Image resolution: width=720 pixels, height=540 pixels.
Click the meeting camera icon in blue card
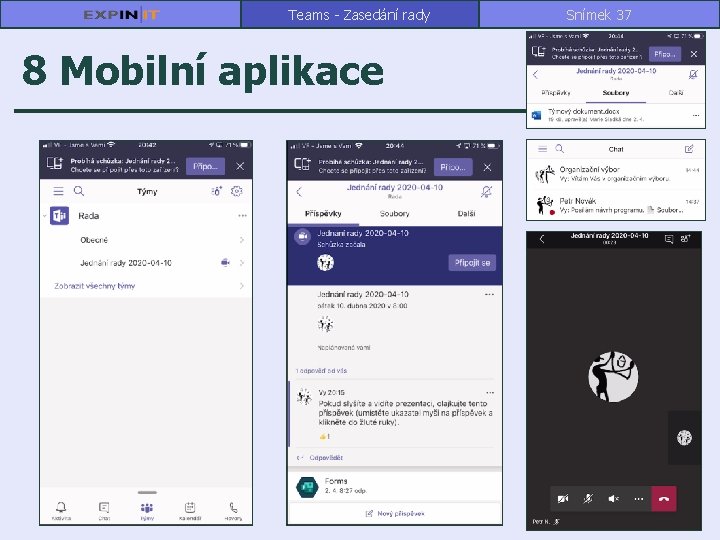tap(303, 236)
